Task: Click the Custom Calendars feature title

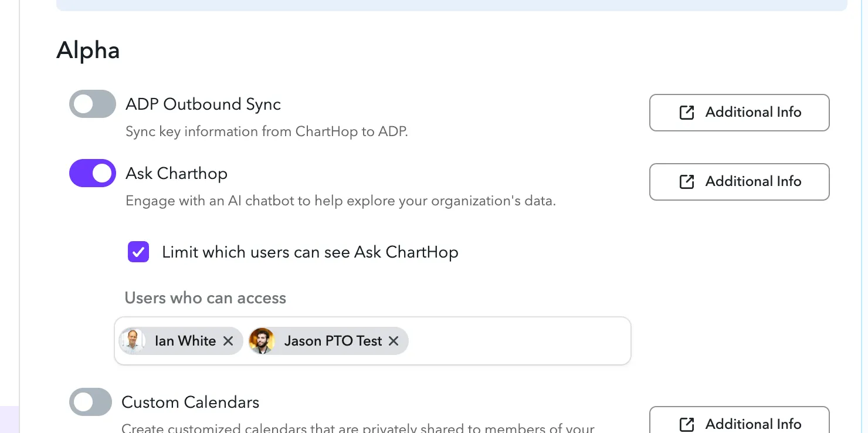Action: (191, 402)
